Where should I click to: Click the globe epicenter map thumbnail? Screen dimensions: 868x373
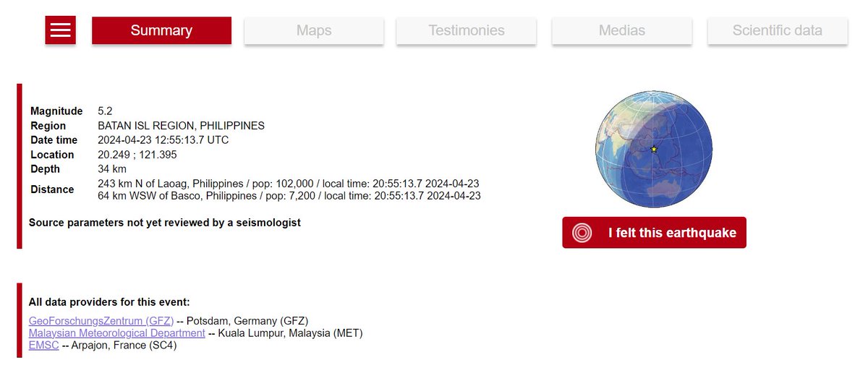pos(654,149)
